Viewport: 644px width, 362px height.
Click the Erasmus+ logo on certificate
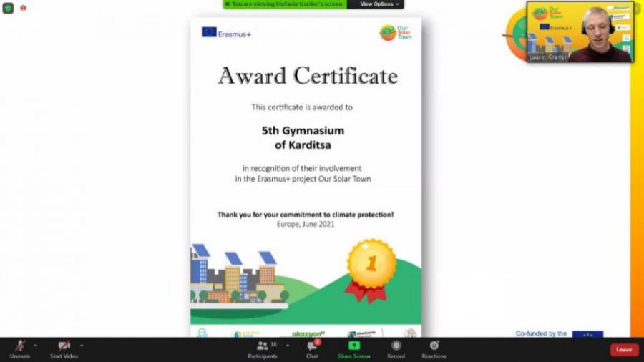(226, 32)
